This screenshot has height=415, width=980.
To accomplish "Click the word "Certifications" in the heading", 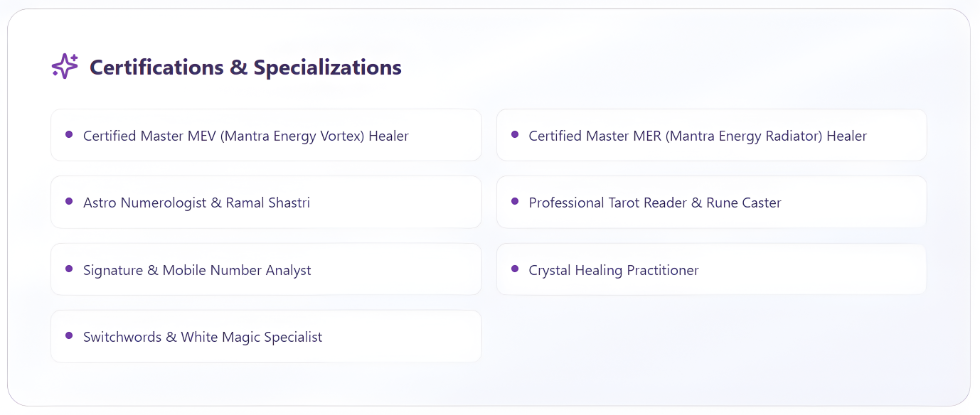I will click(x=156, y=68).
